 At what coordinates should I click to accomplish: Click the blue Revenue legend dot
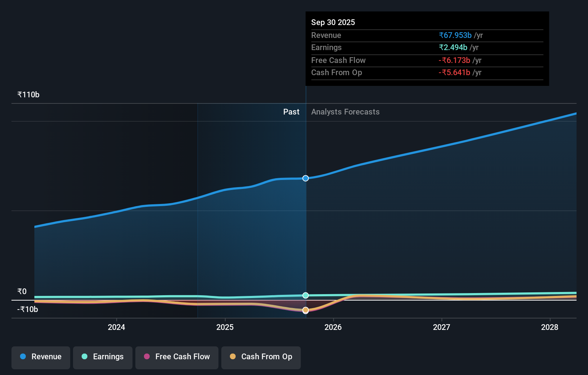[x=22, y=356]
